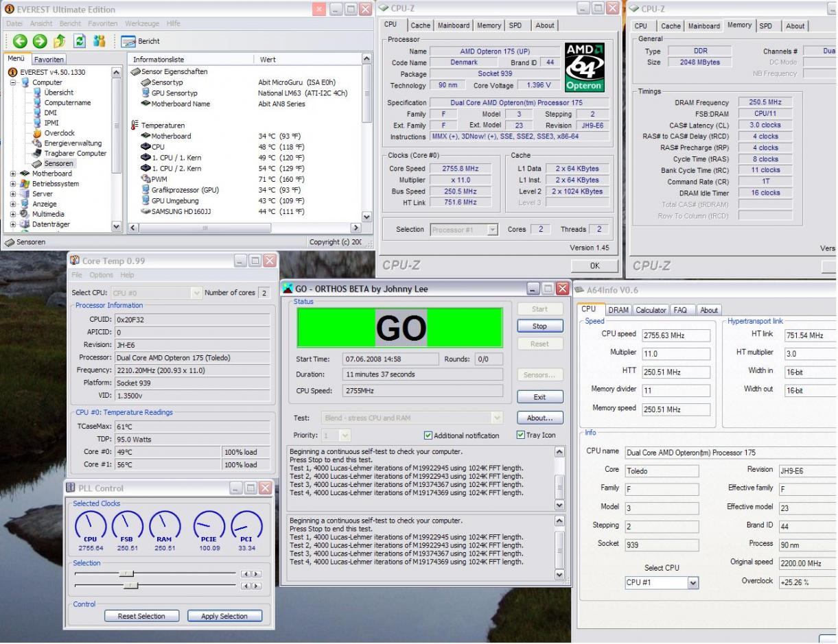Open the About tab in the first CPU-Z
838x644 pixels.
pyautogui.click(x=545, y=25)
